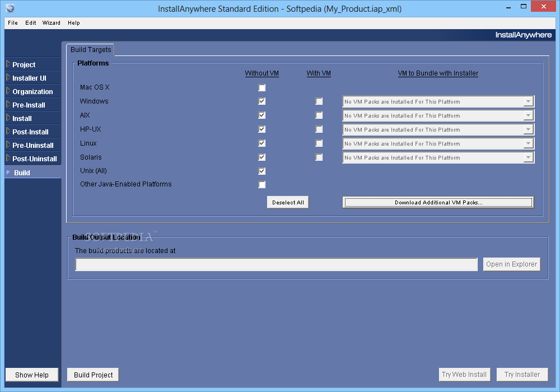Click the Try Web Install button

coord(464,375)
